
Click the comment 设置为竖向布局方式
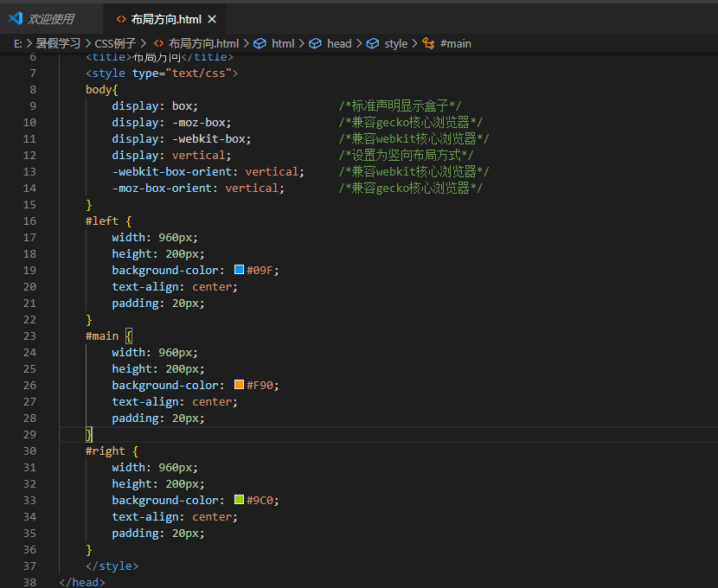tap(406, 156)
